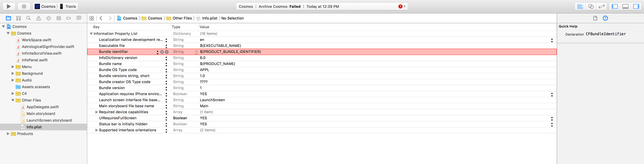The width and height of the screenshot is (644, 164).
Task: Open key stepper for Bundle identifier
Action: pos(157,52)
